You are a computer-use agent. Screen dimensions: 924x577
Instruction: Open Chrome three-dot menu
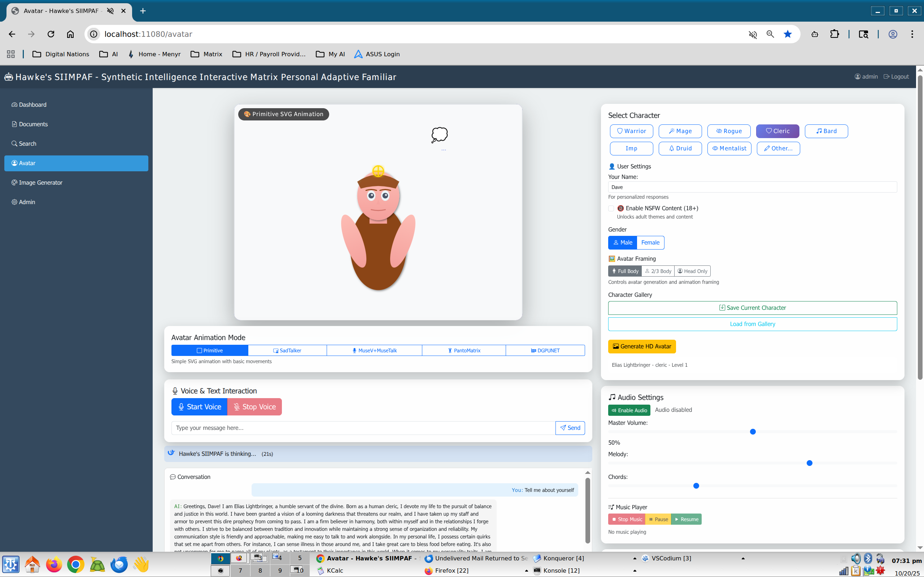[912, 34]
